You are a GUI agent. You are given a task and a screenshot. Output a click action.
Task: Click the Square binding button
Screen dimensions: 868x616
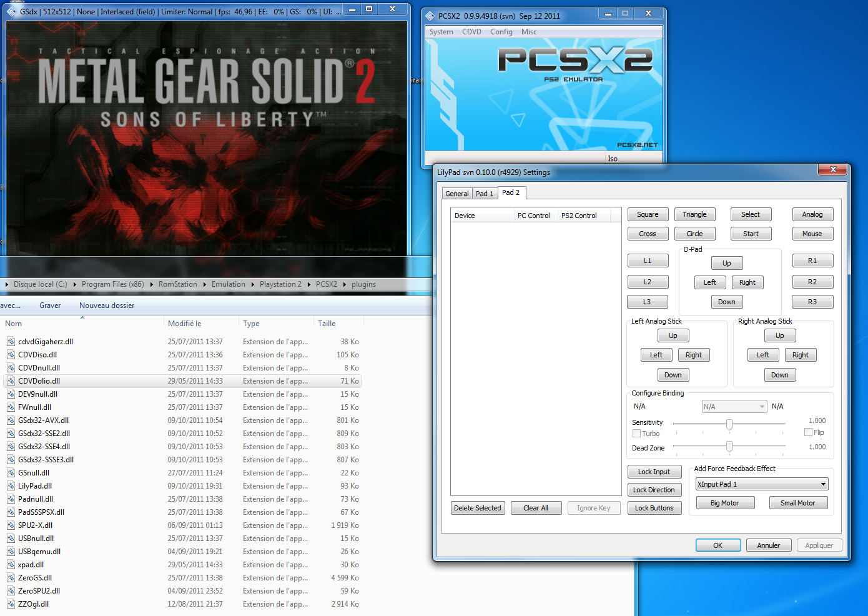[x=648, y=214]
